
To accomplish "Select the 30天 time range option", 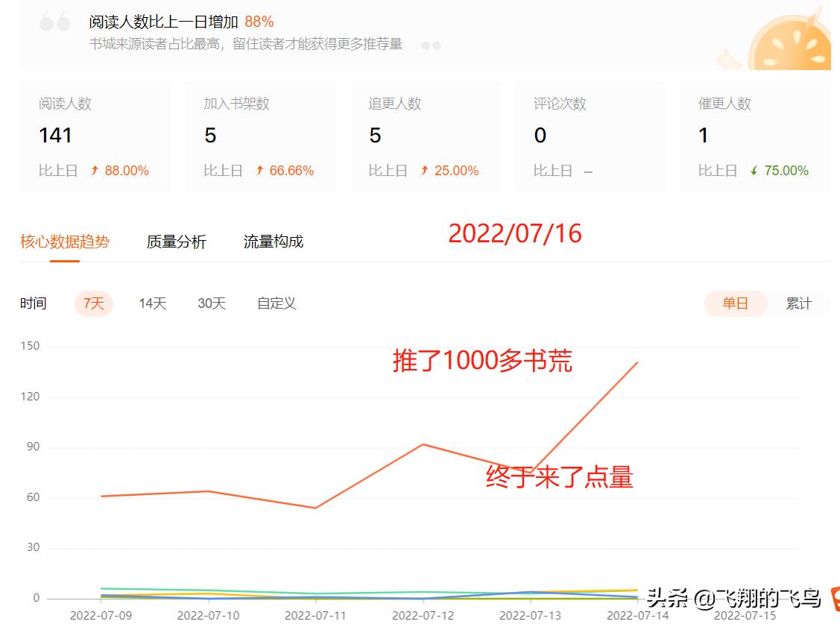I will pyautogui.click(x=211, y=303).
